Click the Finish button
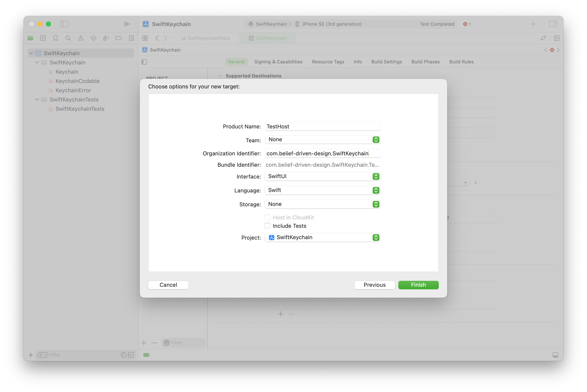The image size is (587, 392). pyautogui.click(x=418, y=285)
